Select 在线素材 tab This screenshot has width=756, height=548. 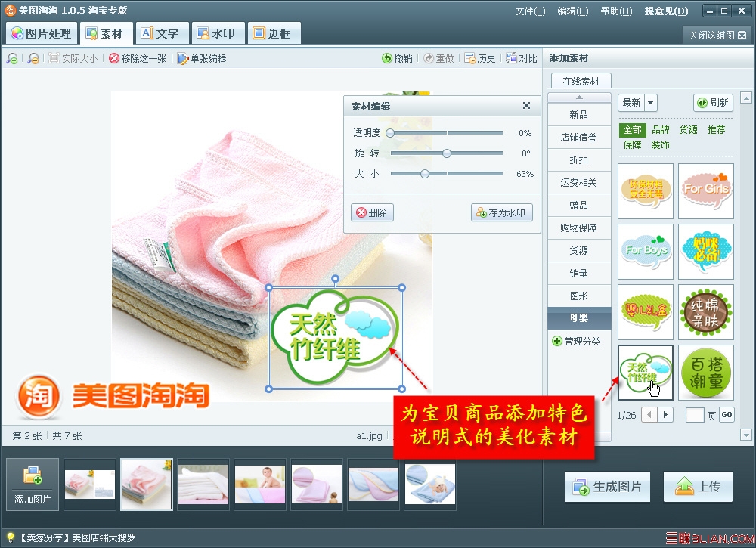coord(581,82)
